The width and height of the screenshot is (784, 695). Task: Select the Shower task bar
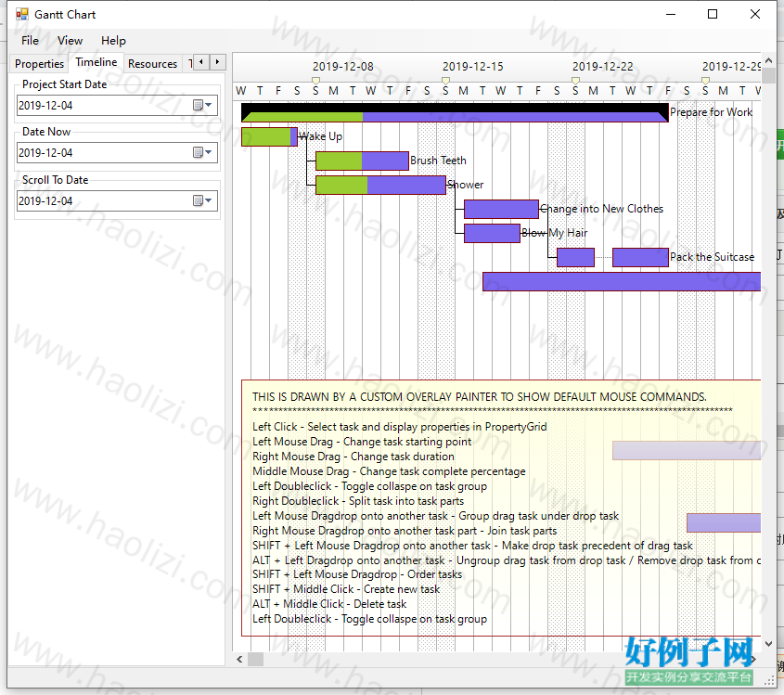point(380,185)
